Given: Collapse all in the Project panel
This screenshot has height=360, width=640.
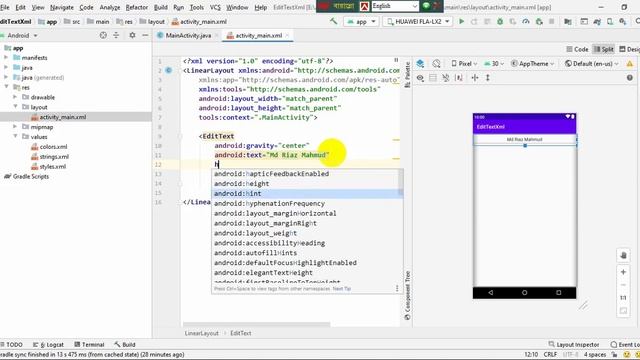Looking at the screenshot, I should tap(116, 36).
